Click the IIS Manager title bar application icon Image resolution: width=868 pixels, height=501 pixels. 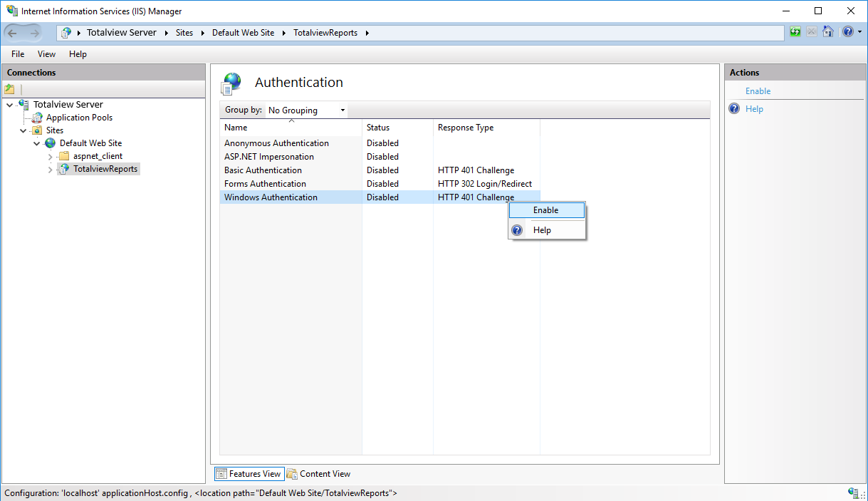tap(12, 11)
